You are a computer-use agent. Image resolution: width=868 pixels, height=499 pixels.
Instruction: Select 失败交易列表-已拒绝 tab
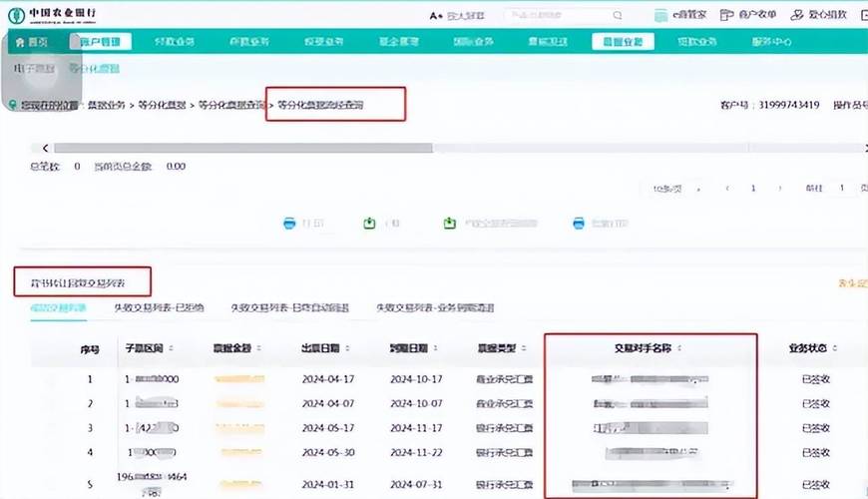coord(160,308)
